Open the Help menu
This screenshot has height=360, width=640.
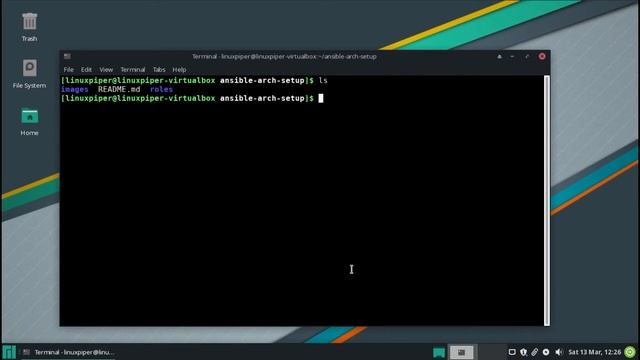point(179,70)
